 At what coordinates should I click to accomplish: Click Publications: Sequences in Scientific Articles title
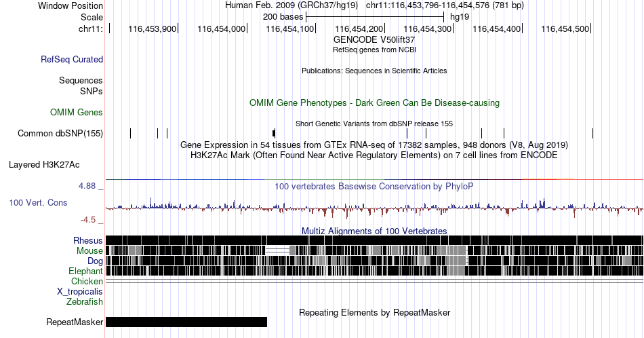374,71
